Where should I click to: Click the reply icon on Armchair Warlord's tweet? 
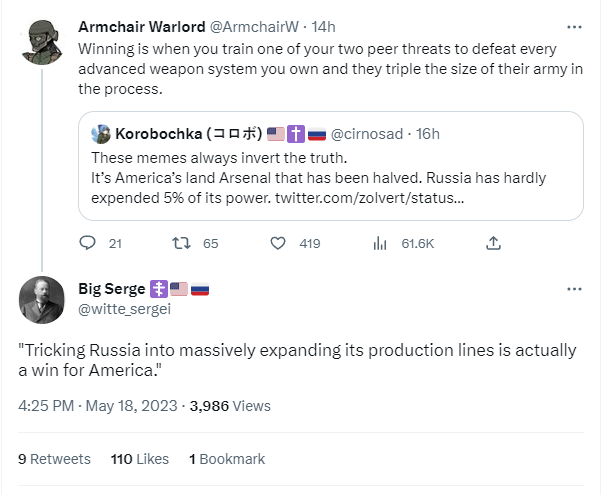pyautogui.click(x=87, y=243)
